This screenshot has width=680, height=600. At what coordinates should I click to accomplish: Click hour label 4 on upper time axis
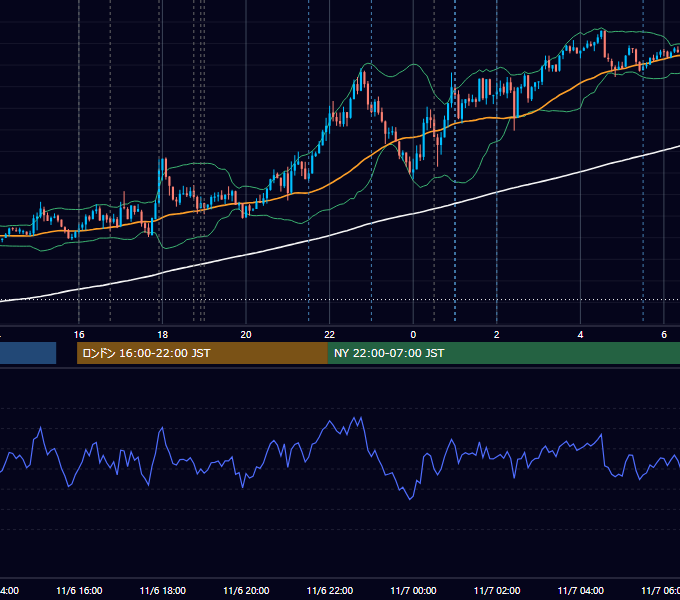point(580,335)
